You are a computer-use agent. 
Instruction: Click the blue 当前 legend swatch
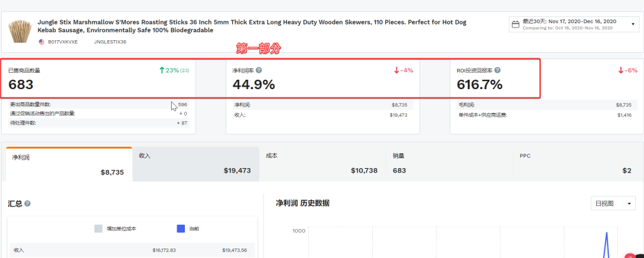(x=180, y=228)
